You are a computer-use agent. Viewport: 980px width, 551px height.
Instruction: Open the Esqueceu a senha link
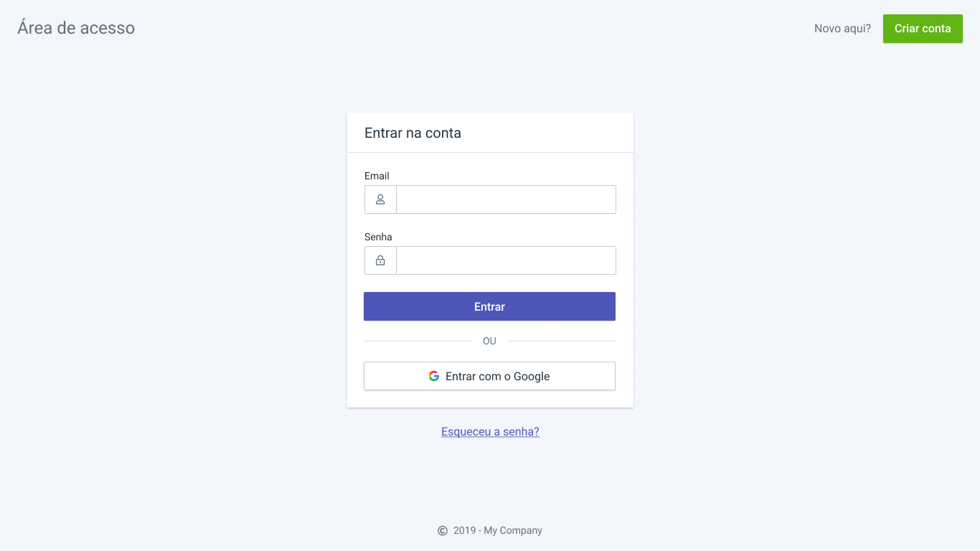tap(490, 431)
